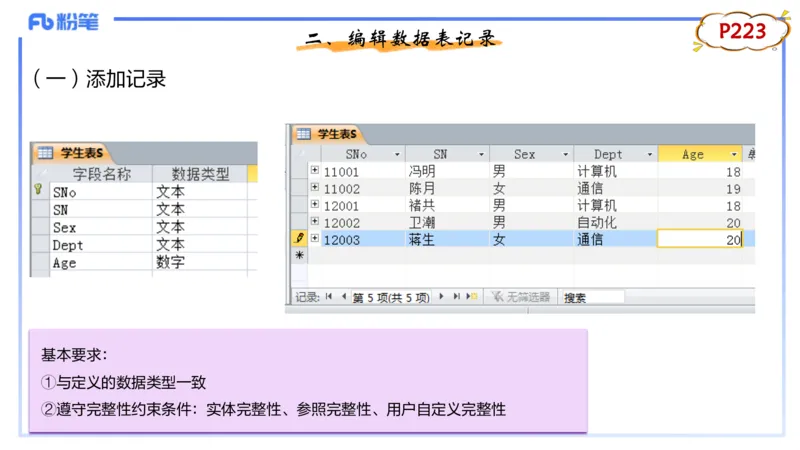800x450 pixels.
Task: Click the new blank record navigation button
Action: (x=471, y=296)
